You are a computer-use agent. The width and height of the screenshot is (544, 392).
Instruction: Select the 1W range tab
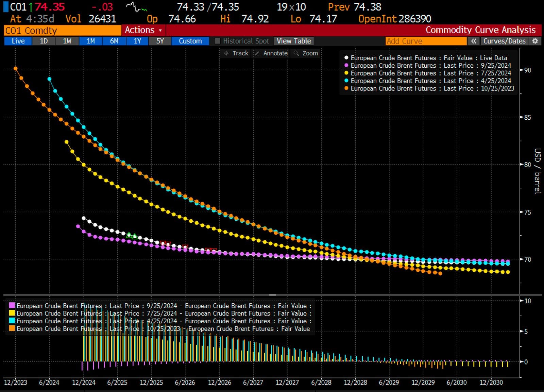click(67, 41)
